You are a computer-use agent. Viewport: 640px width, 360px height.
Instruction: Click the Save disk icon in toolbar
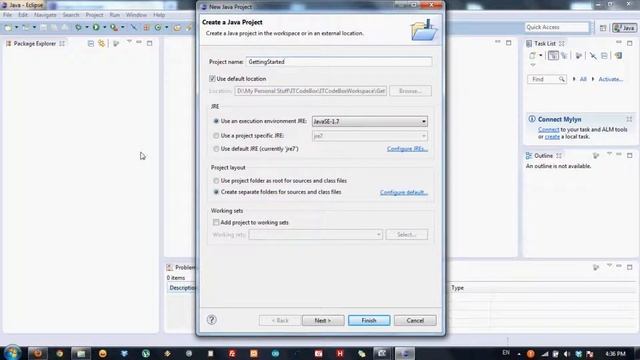[43, 28]
